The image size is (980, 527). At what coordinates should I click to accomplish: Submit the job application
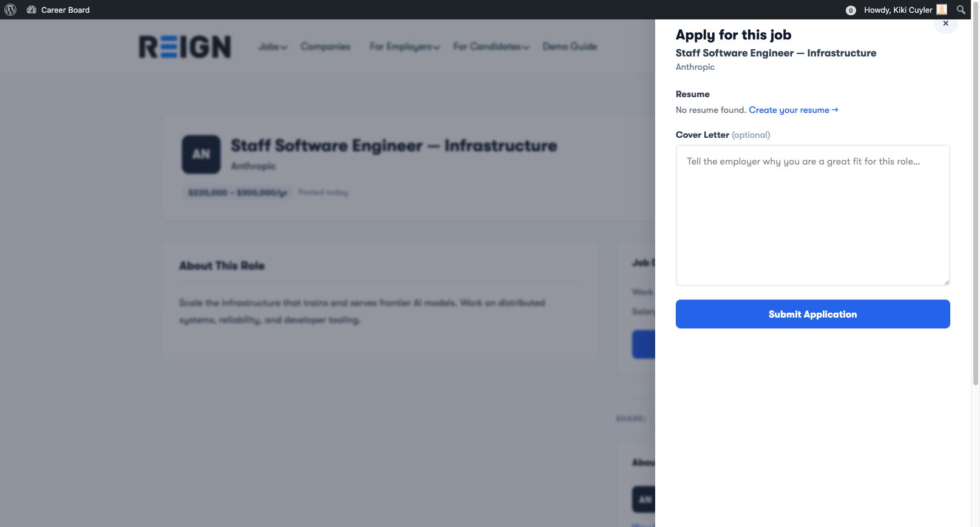click(x=812, y=314)
